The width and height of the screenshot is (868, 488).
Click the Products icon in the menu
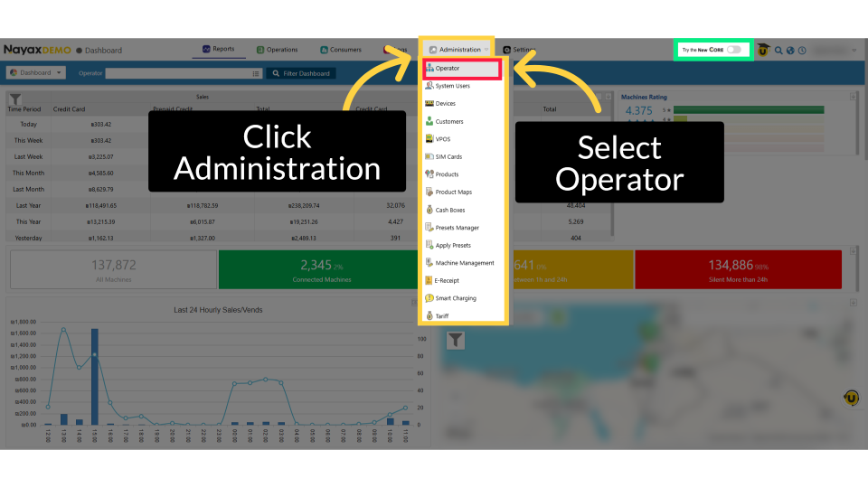point(429,174)
